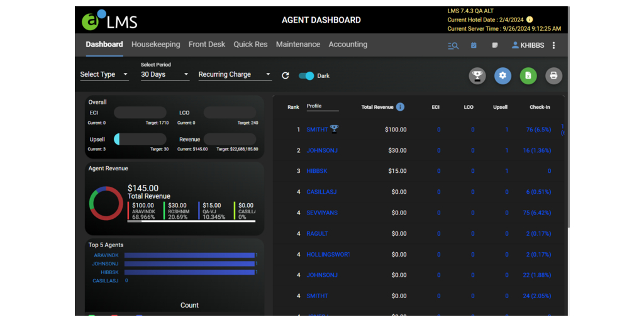This screenshot has width=644, height=322.
Task: Click the Upsell progress bar
Action: click(x=140, y=139)
